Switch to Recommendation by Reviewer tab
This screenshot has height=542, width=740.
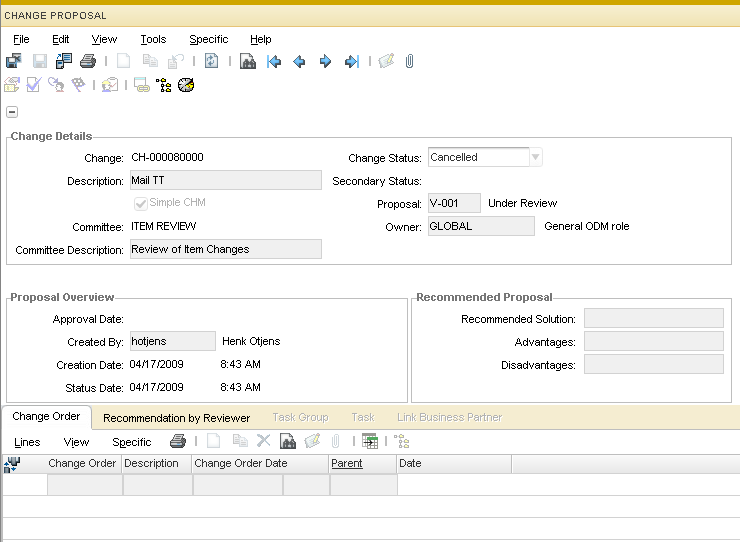176,418
